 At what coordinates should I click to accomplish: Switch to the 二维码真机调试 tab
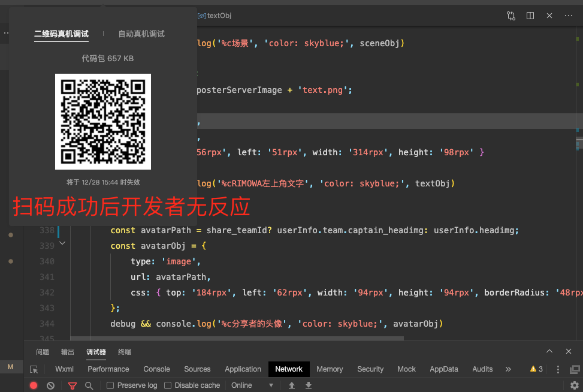[61, 34]
